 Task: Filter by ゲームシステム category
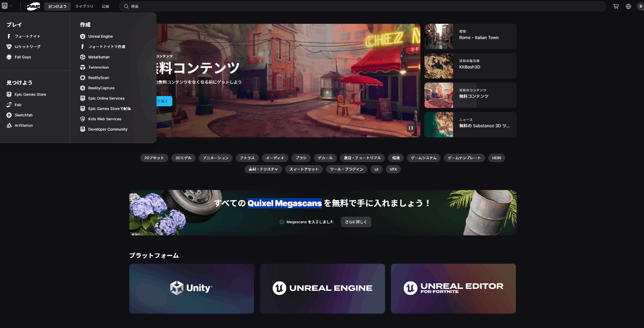424,158
